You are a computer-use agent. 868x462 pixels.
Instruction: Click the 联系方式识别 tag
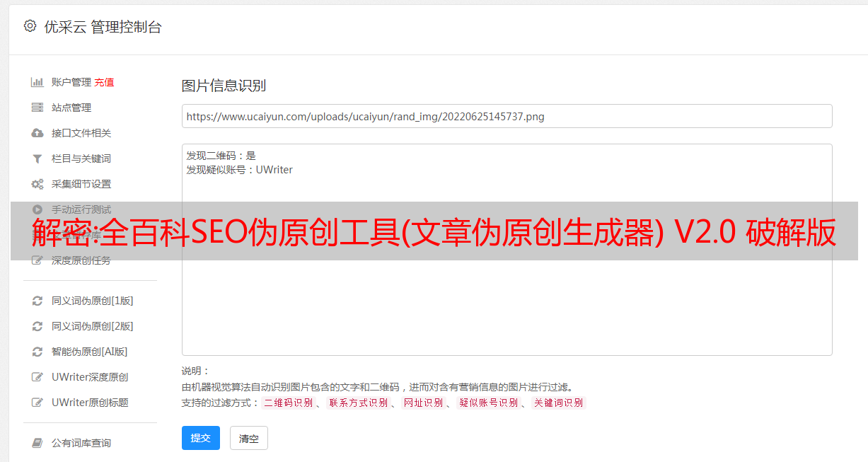[x=358, y=403]
